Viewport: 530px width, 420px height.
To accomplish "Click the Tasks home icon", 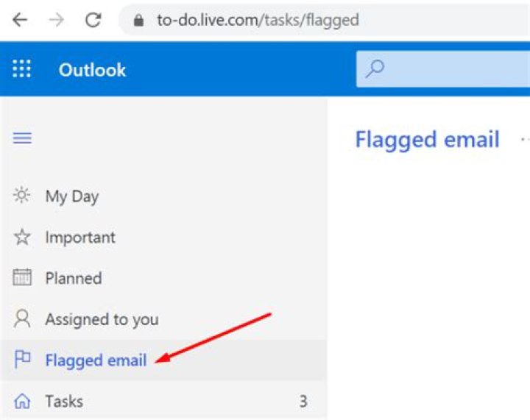I will tap(23, 401).
